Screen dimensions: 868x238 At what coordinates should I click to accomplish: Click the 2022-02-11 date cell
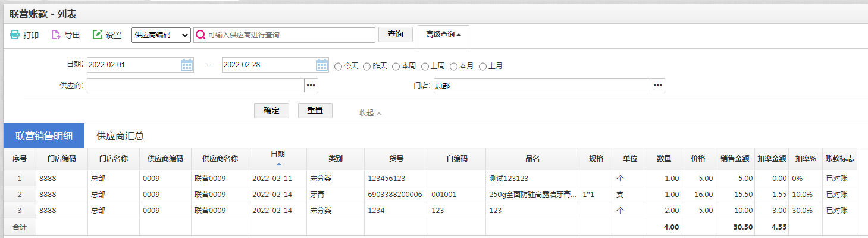[x=278, y=178]
